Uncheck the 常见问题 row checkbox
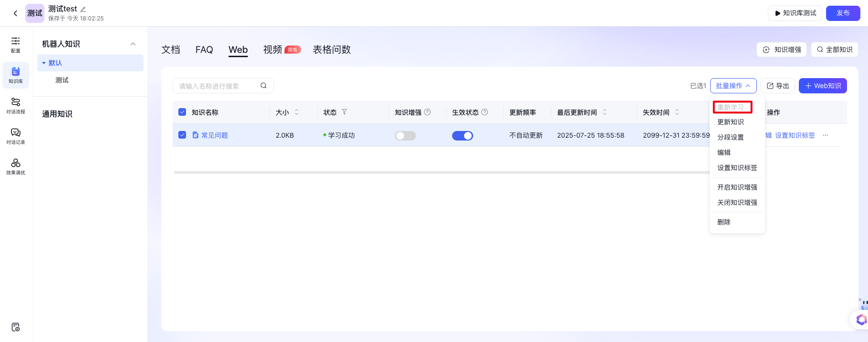 click(x=182, y=135)
